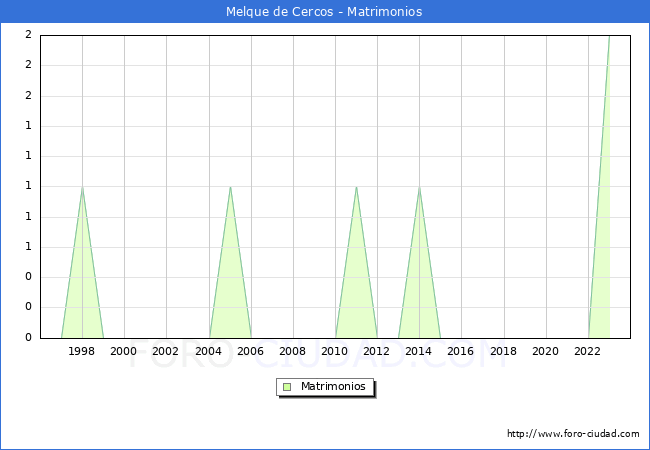Select the 2018 label on the x-axis
This screenshot has height=450, width=650.
coord(503,351)
